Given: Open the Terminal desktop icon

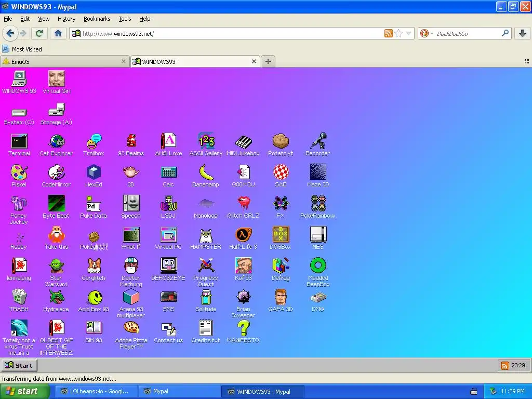Looking at the screenshot, I should tap(19, 144).
